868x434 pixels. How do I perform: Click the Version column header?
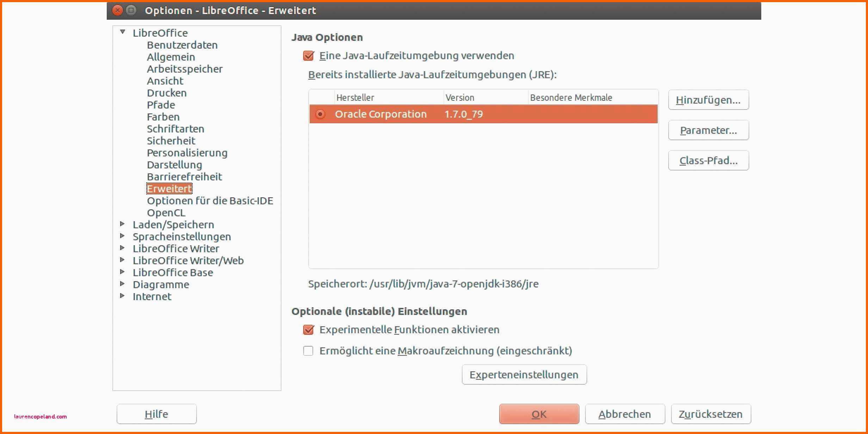point(486,98)
